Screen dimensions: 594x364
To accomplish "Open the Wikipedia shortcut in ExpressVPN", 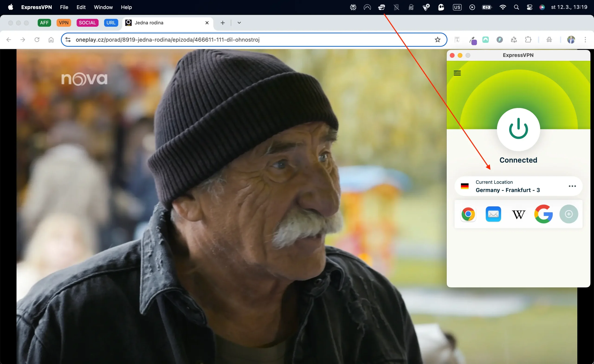I will [x=518, y=214].
